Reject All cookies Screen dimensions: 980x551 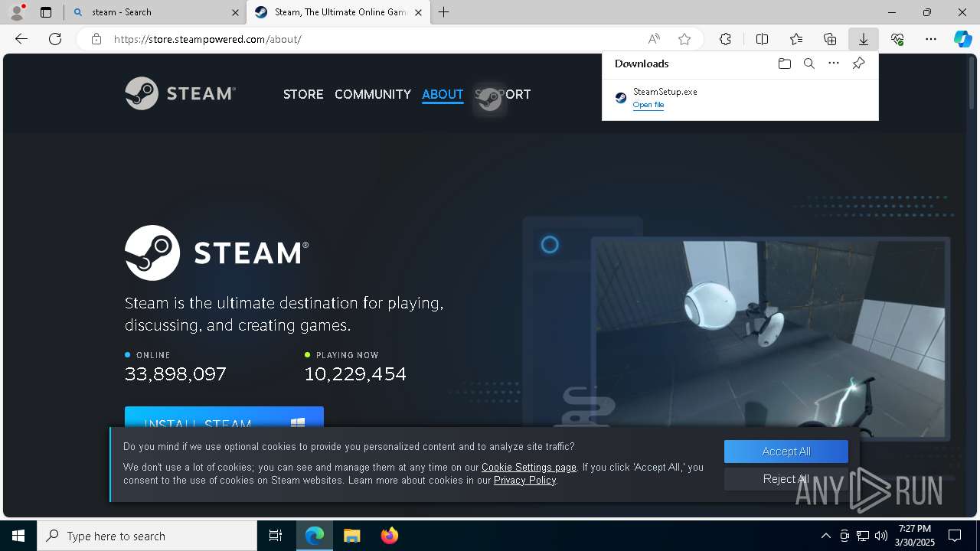(786, 479)
